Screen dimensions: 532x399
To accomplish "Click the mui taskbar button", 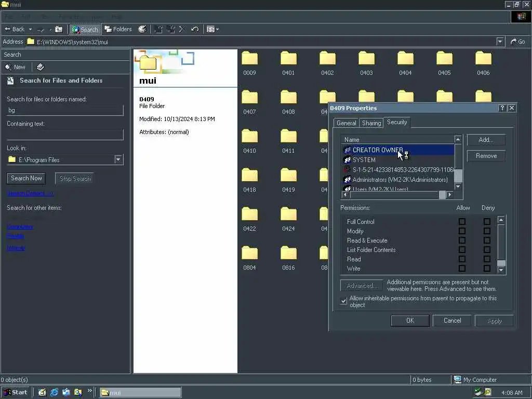I will pyautogui.click(x=140, y=393).
